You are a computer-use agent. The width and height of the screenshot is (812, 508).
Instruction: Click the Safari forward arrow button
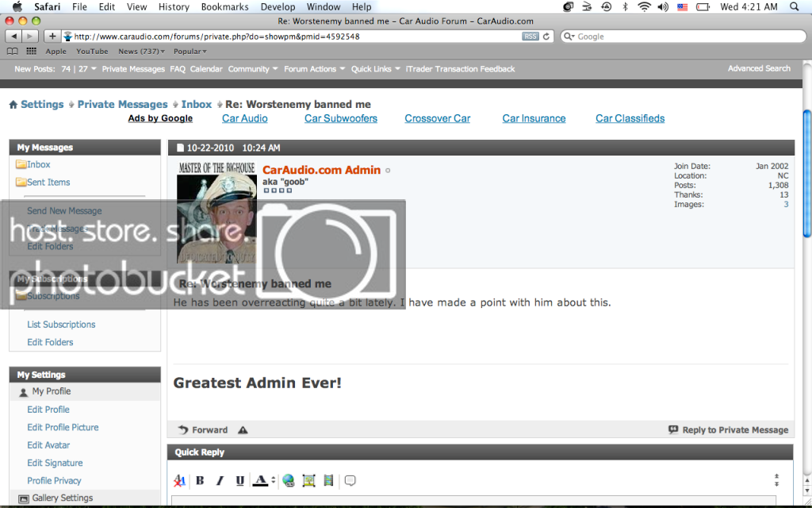coord(30,37)
